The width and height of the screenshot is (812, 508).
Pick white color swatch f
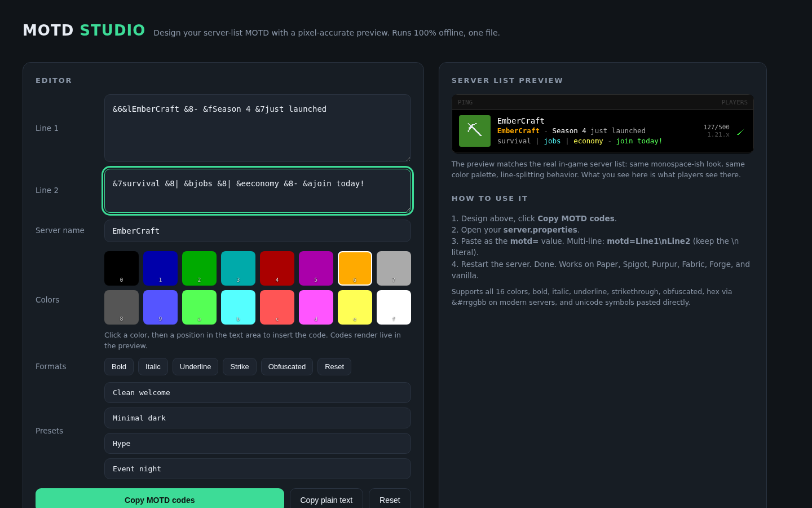coord(394,307)
